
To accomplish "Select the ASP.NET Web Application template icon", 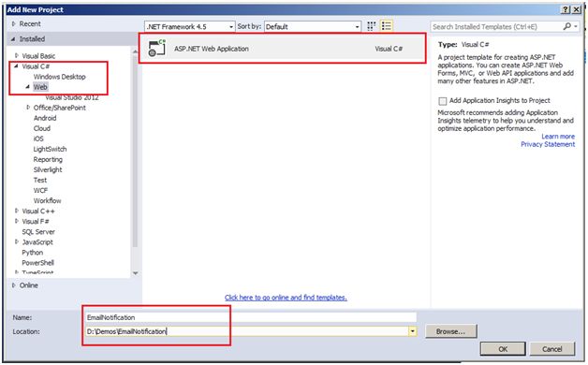I will (x=156, y=48).
